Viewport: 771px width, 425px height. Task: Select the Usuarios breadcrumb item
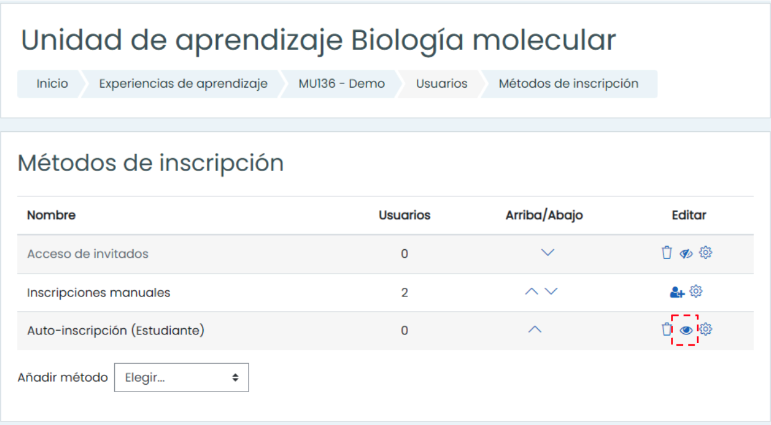(442, 84)
